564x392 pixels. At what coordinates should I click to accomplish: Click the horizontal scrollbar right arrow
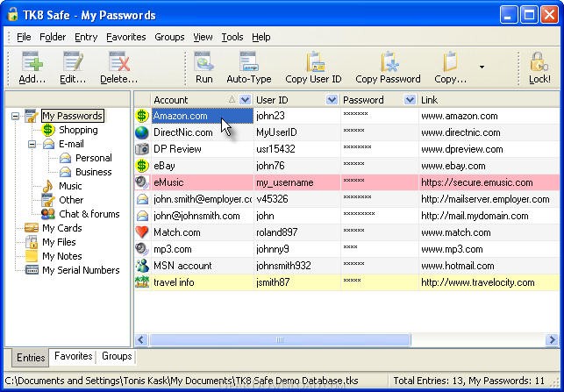pos(552,340)
